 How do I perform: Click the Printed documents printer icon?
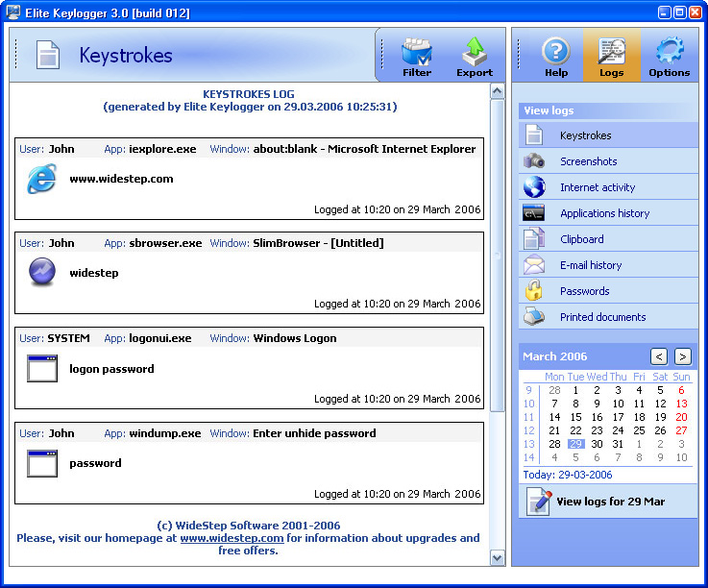tap(534, 317)
